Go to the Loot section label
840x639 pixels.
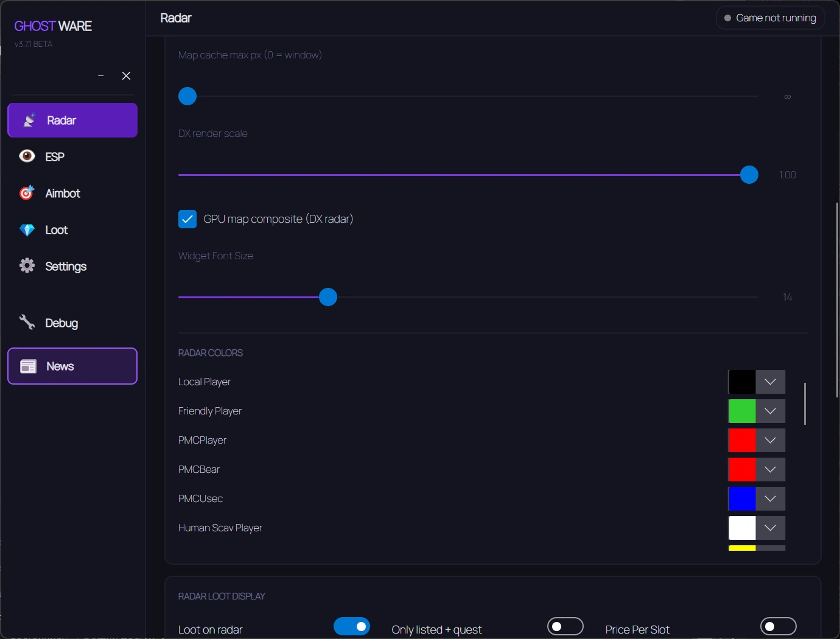click(57, 230)
